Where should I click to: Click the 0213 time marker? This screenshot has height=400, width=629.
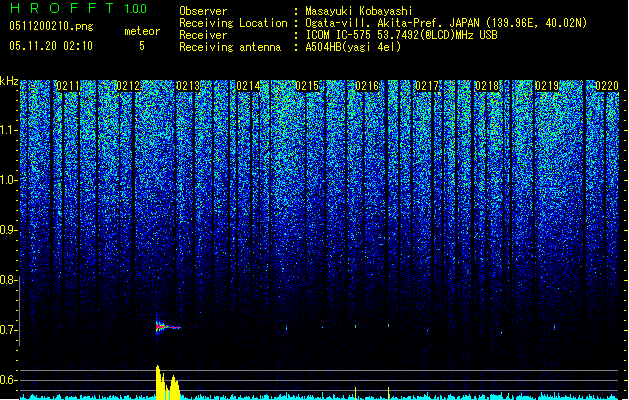coord(188,86)
